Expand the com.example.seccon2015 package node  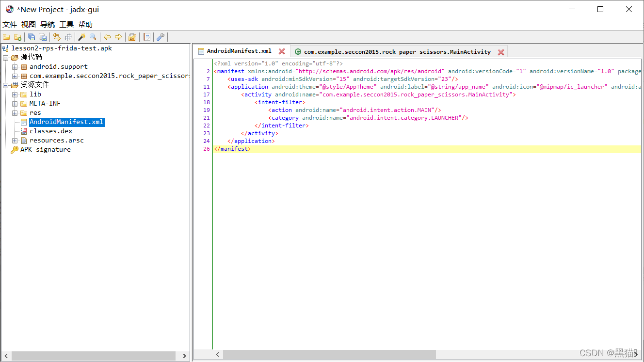tap(15, 76)
